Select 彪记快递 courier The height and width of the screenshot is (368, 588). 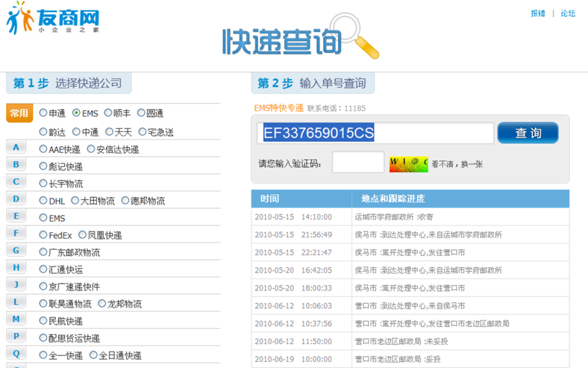coord(43,166)
